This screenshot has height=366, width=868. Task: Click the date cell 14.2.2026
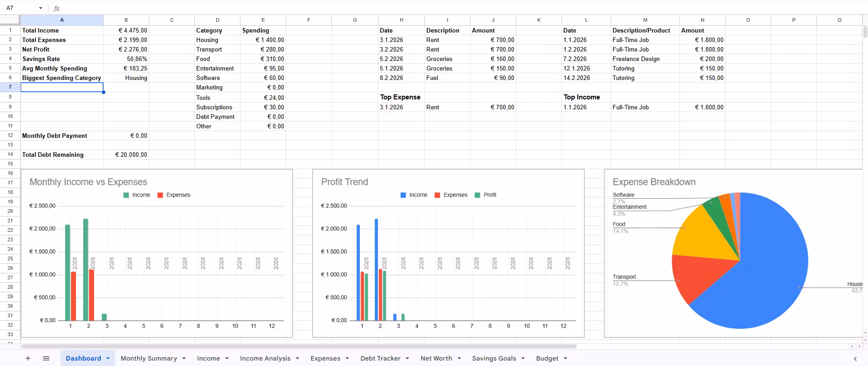586,78
